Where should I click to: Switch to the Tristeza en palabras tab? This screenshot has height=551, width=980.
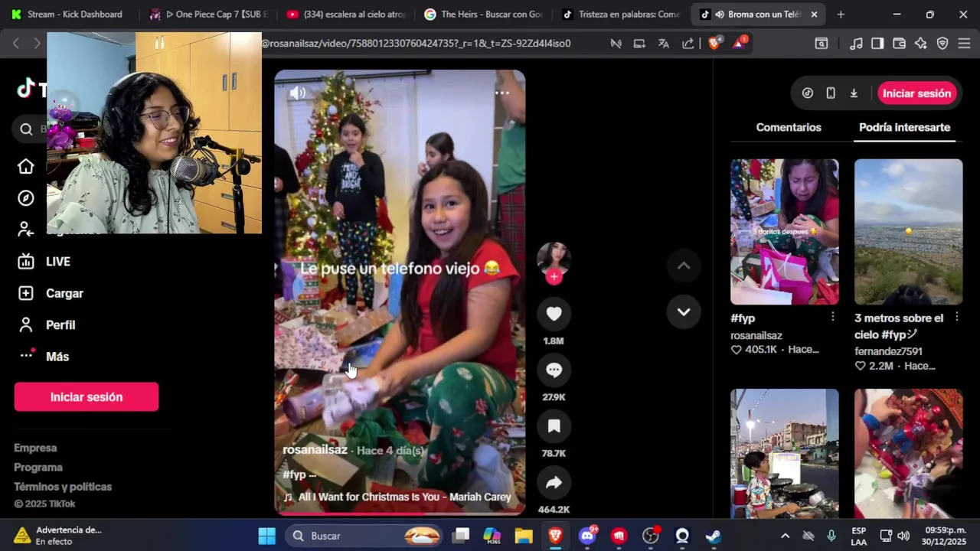tap(621, 14)
